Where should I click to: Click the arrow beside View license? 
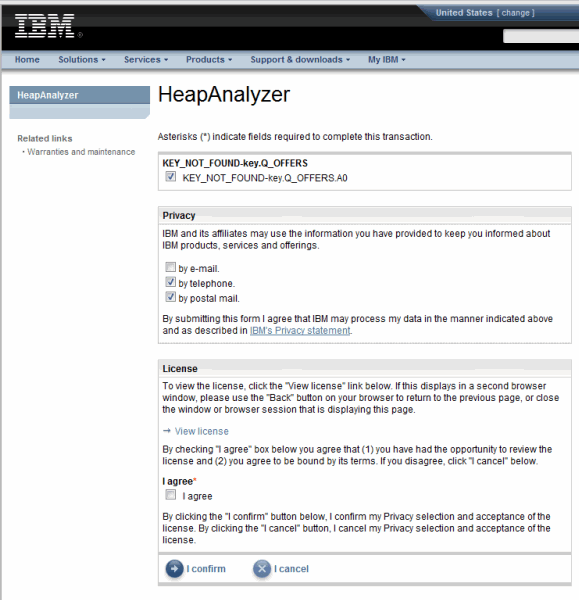[x=166, y=431]
